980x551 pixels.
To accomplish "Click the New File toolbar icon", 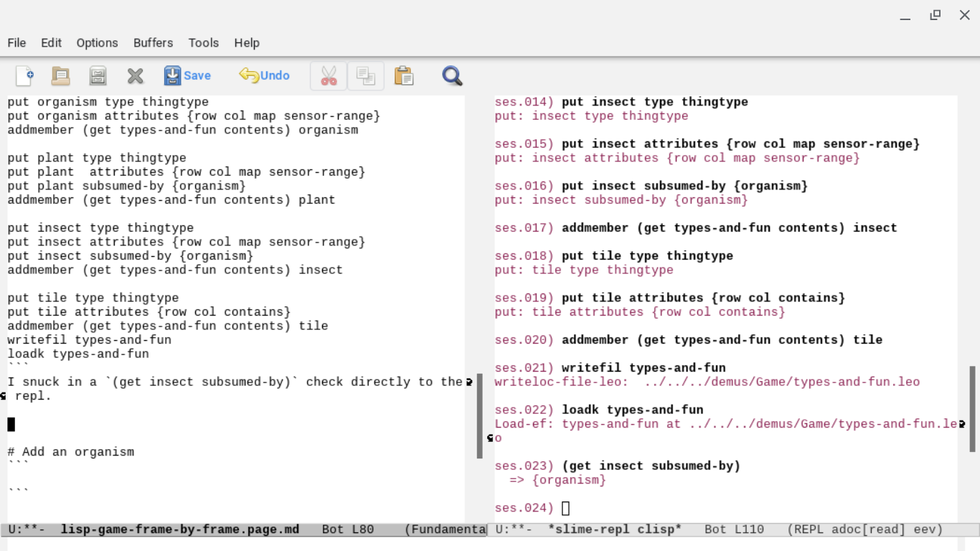I will (x=24, y=75).
